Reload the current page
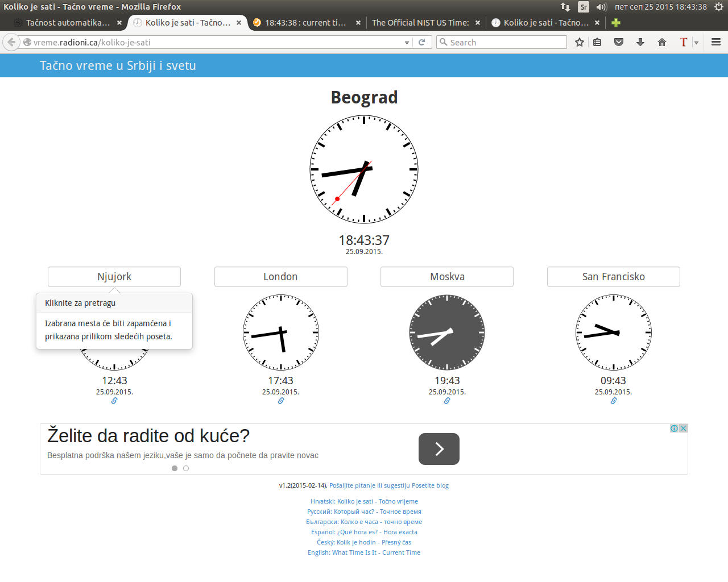This screenshot has width=728, height=582. (422, 42)
